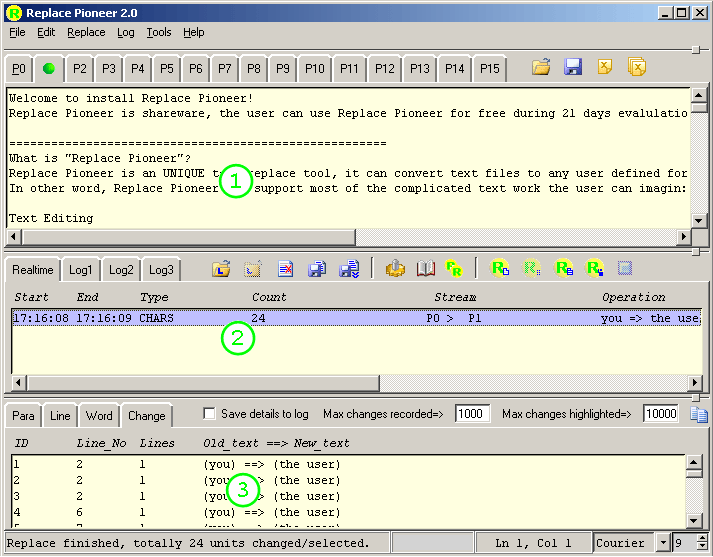Click the Ln 1, Col 1 status indicator
713x557 pixels.
[x=533, y=543]
